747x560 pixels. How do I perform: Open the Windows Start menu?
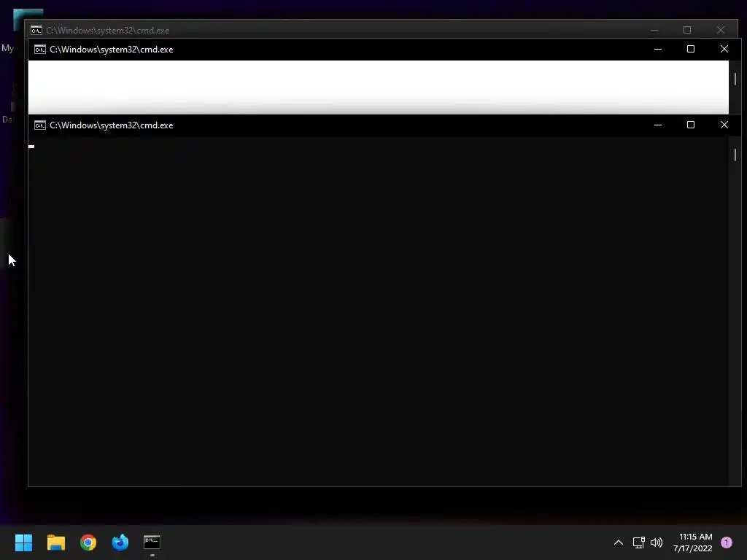click(x=23, y=542)
